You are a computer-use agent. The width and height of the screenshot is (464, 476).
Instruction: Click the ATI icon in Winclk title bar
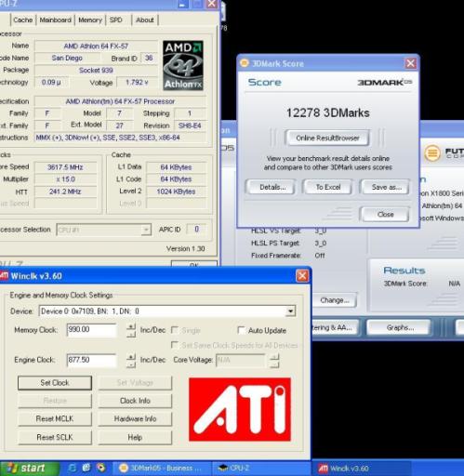coord(4,275)
